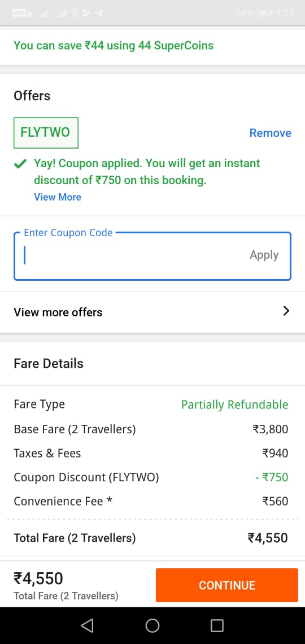Tap the bottom ₹4,550 total fare summary
305x644 pixels.
66,586
